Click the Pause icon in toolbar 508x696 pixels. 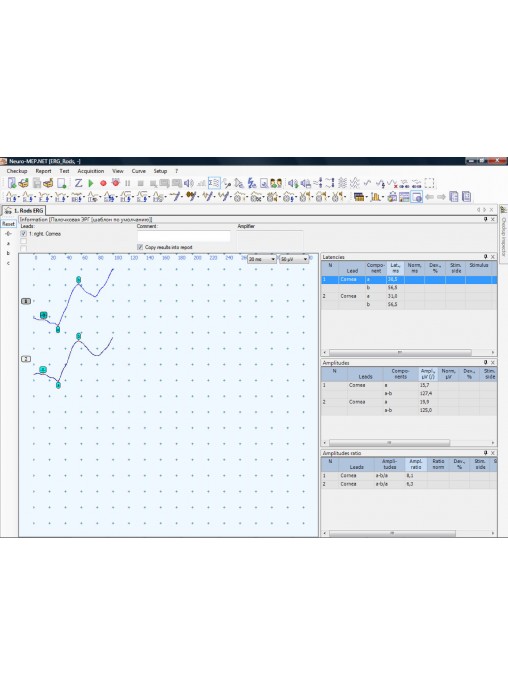(x=128, y=183)
